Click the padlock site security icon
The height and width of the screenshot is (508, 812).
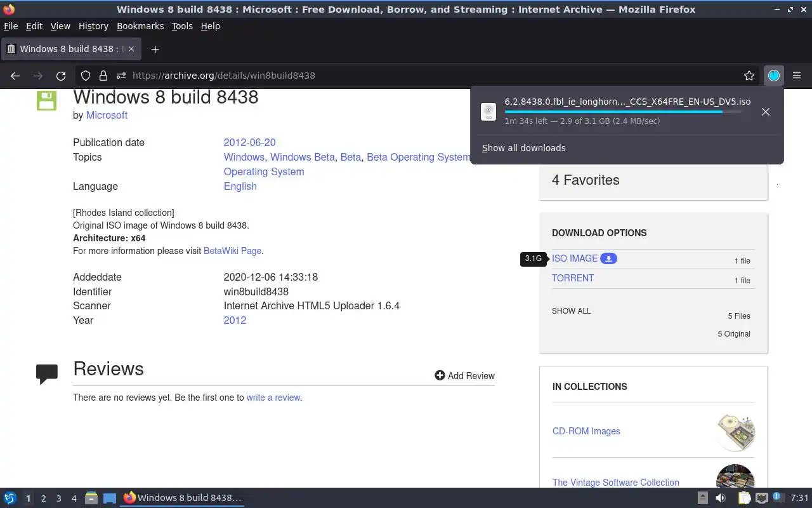103,76
